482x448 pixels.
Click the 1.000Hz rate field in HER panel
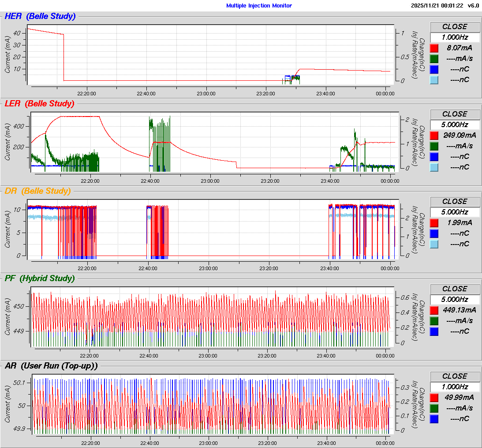click(x=455, y=38)
